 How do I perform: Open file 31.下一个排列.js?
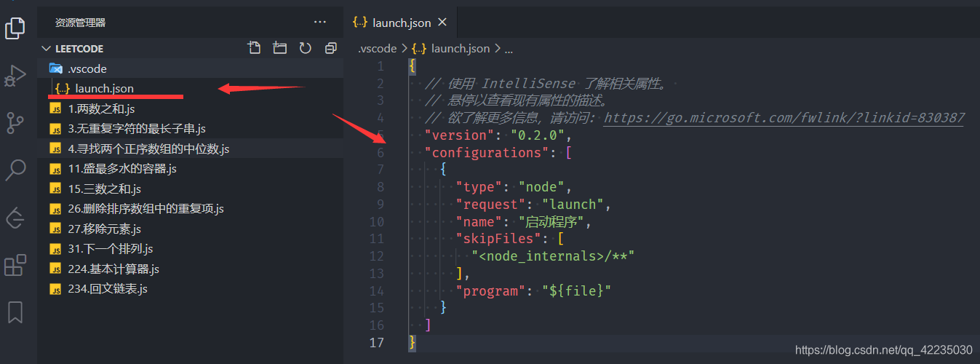[x=191, y=248]
